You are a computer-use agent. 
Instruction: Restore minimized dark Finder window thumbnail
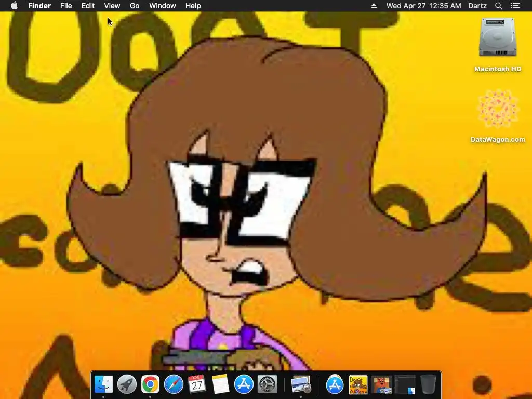(405, 384)
